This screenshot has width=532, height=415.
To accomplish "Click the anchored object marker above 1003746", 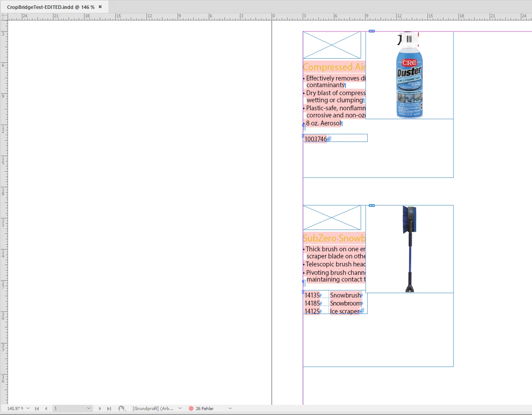I will 303,136.
